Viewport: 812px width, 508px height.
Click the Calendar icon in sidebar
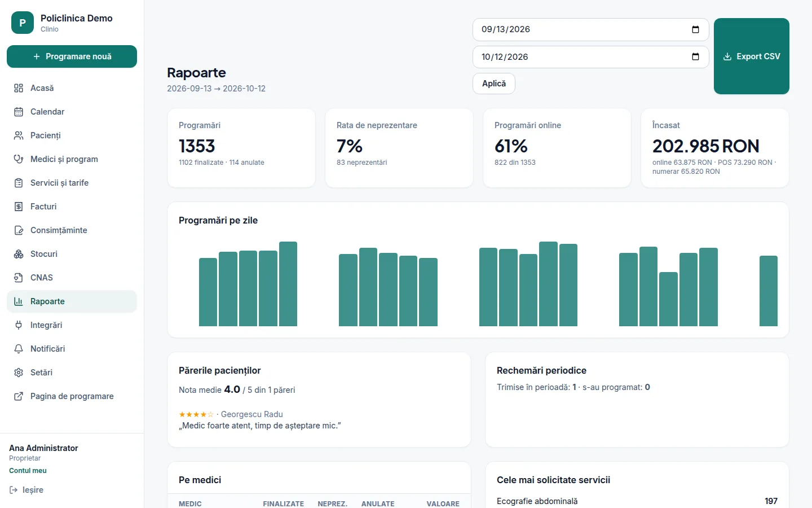pos(19,112)
